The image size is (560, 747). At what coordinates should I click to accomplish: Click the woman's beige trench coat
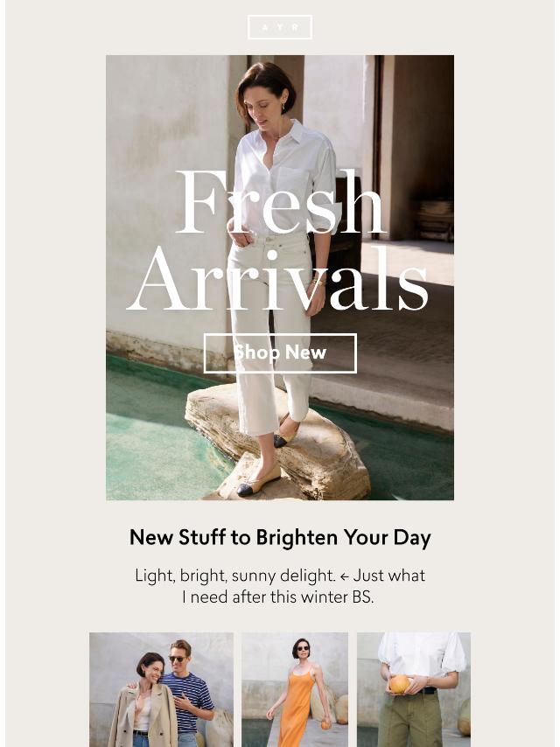[x=143, y=715]
